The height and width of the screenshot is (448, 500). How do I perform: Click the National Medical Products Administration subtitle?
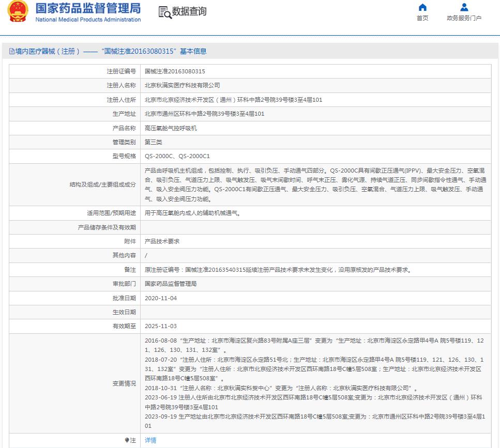click(x=88, y=20)
